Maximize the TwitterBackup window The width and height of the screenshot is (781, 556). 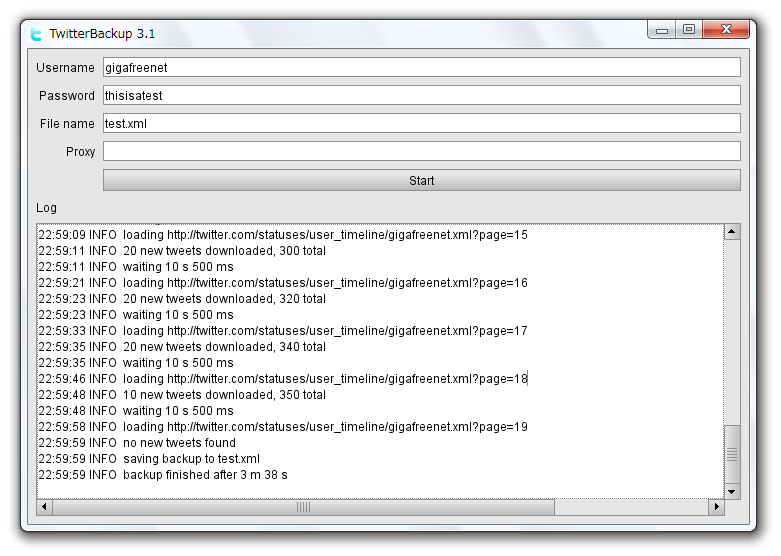(x=689, y=29)
